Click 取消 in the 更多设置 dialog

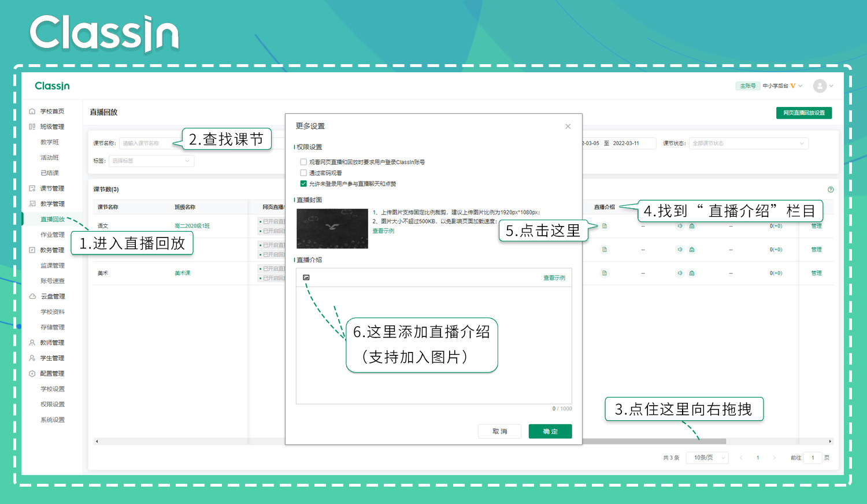coord(499,431)
